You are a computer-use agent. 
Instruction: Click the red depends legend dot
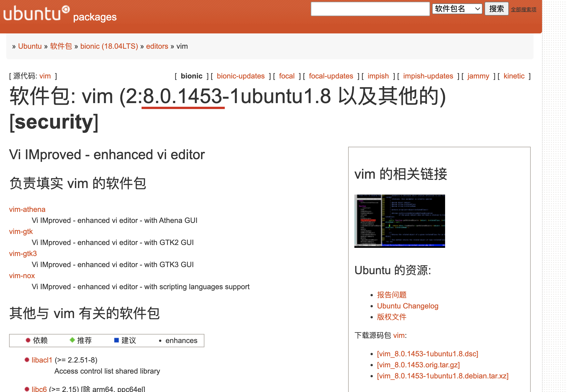tap(28, 340)
